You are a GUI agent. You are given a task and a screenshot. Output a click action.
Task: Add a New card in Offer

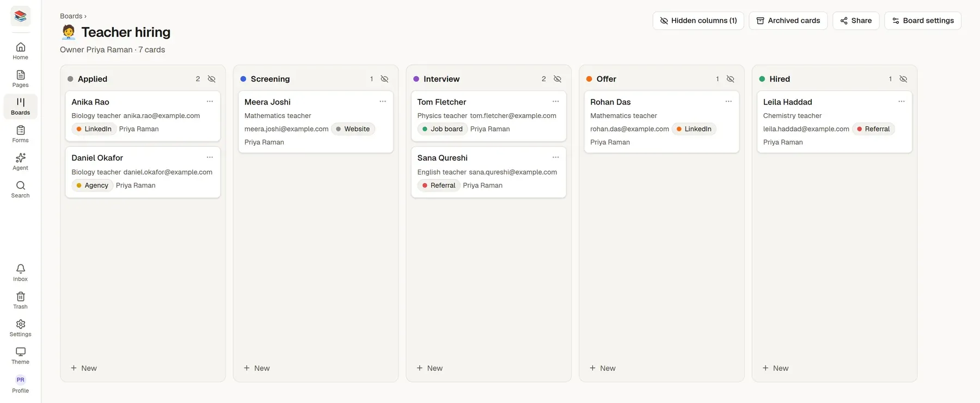coord(603,368)
